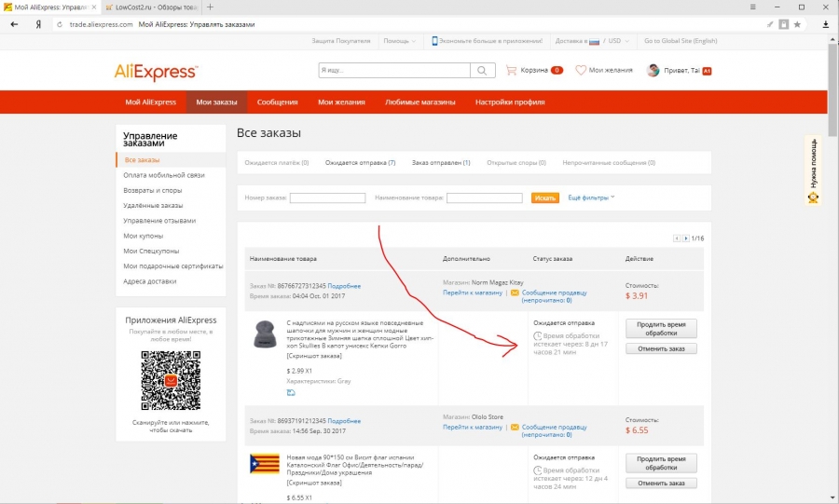Click envelope icon for Ololo Store order
The height and width of the screenshot is (504, 839).
tap(515, 428)
